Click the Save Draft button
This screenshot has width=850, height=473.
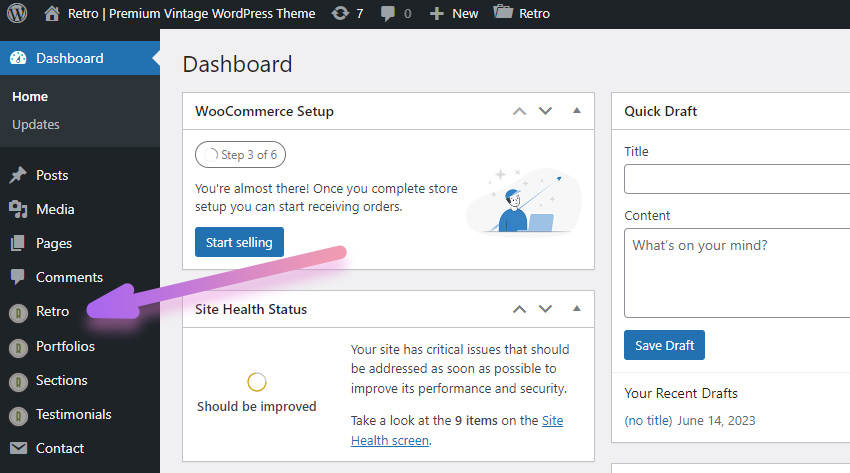pos(664,345)
